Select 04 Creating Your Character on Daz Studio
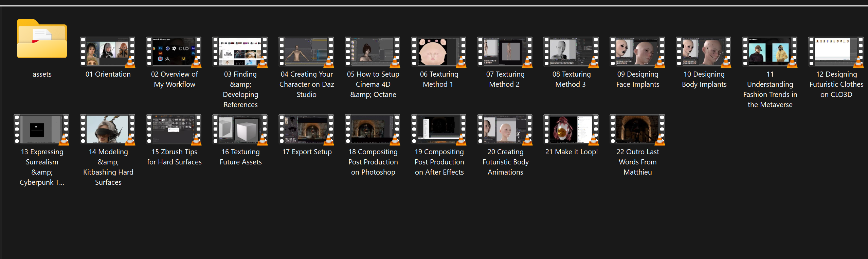 pos(306,52)
